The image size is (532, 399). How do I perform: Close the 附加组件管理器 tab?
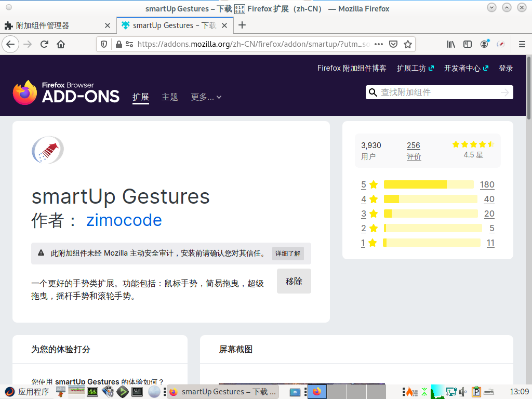click(107, 25)
